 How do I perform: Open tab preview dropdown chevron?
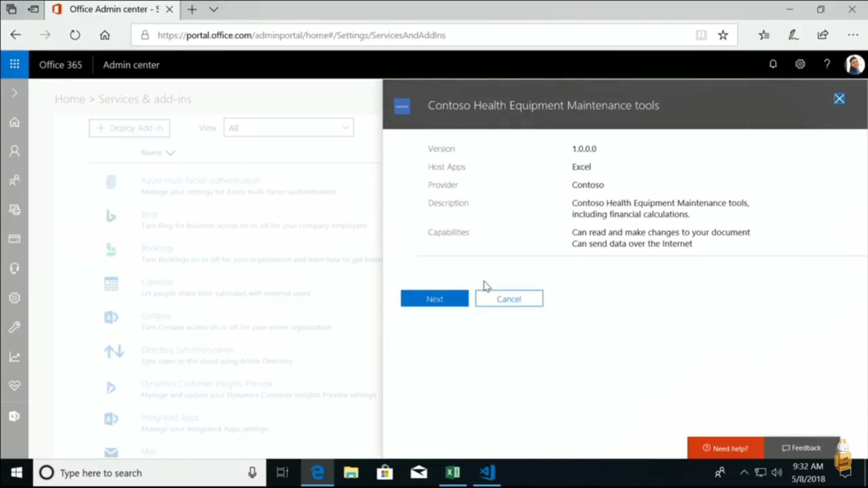[x=214, y=9]
